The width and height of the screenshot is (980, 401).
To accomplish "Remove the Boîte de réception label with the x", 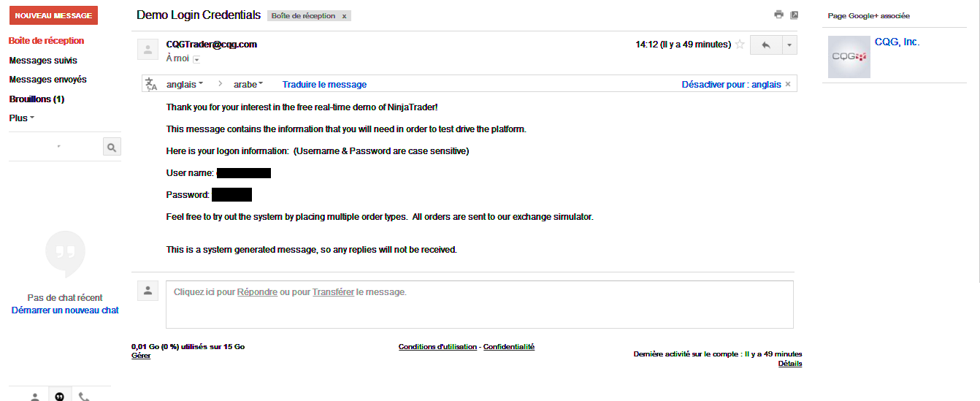I will tap(345, 16).
